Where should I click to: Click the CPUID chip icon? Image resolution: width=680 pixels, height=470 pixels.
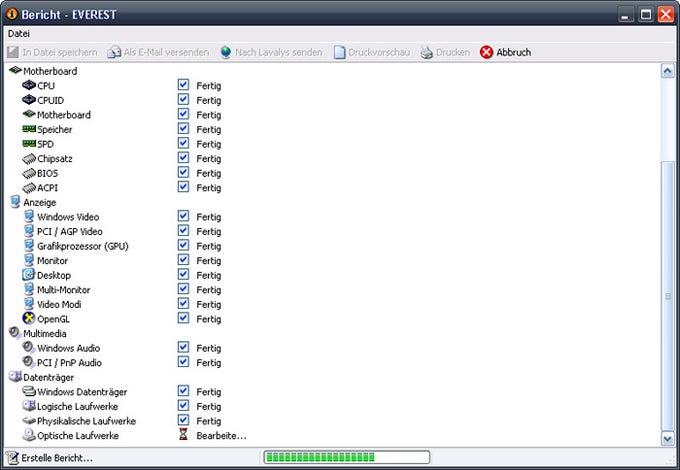tap(29, 100)
